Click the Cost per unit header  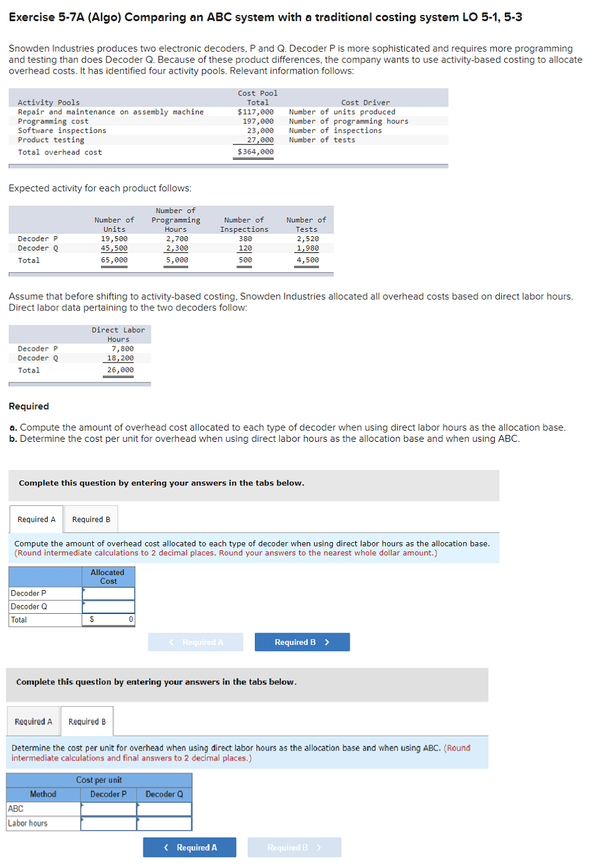pos(100,780)
